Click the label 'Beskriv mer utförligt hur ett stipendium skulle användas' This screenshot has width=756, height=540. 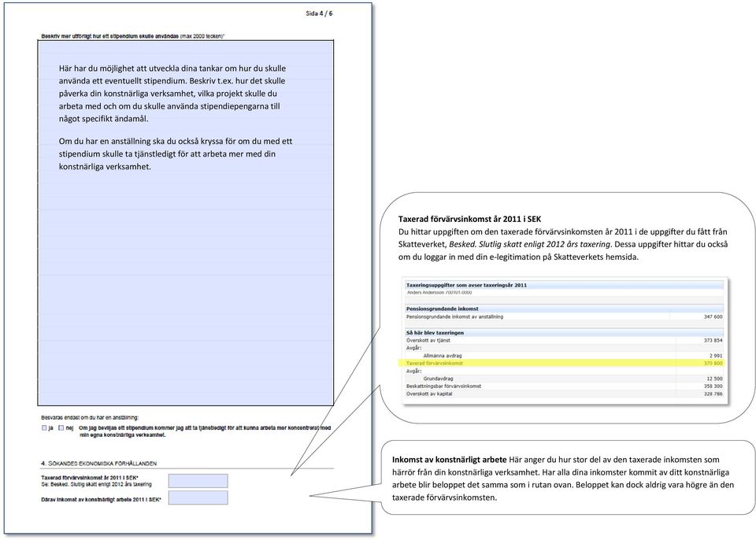click(109, 36)
